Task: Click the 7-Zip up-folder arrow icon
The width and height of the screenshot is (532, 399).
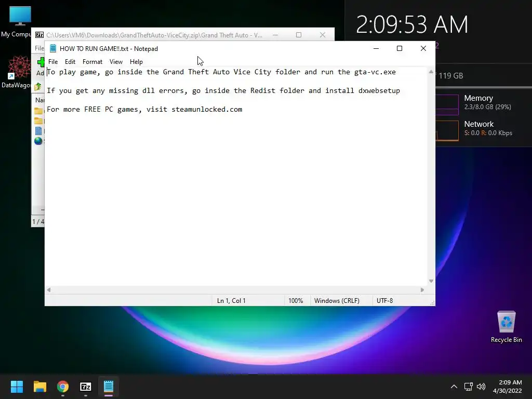Action: pos(37,87)
